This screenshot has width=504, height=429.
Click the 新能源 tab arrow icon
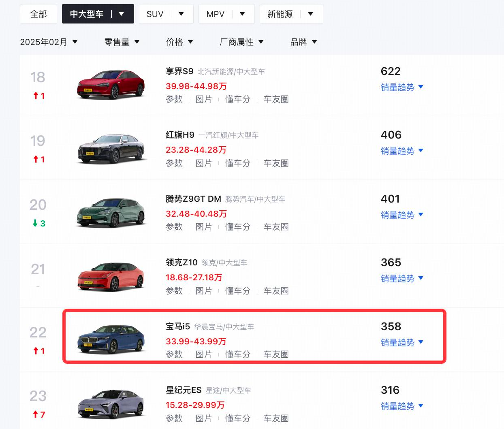(311, 14)
